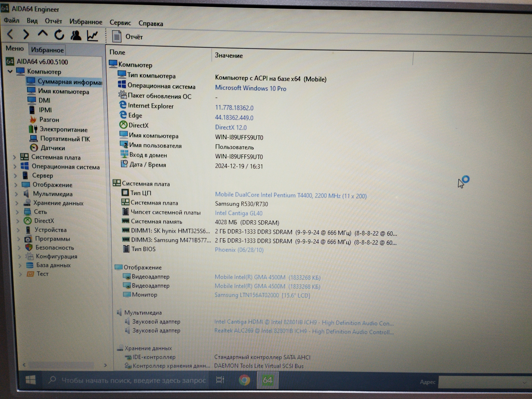Collapse the Компьютер tree node
532x399 pixels.
[x=10, y=71]
